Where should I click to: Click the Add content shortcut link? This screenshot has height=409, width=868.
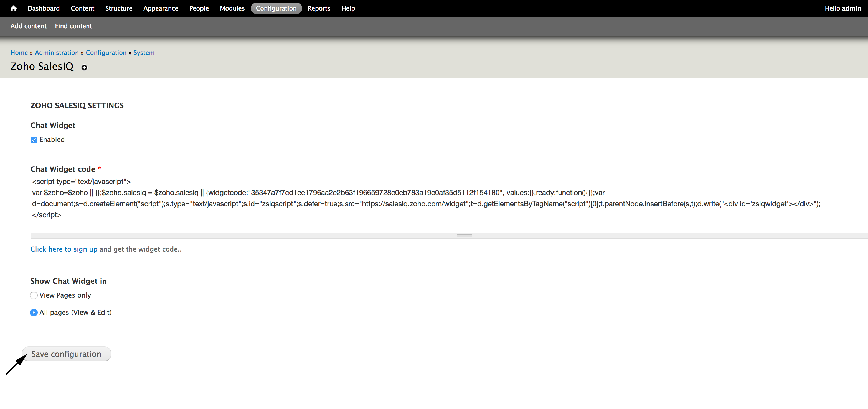[x=28, y=26]
